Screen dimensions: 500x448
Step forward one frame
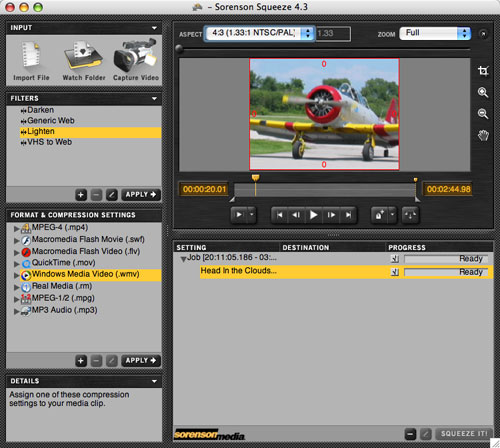331,215
